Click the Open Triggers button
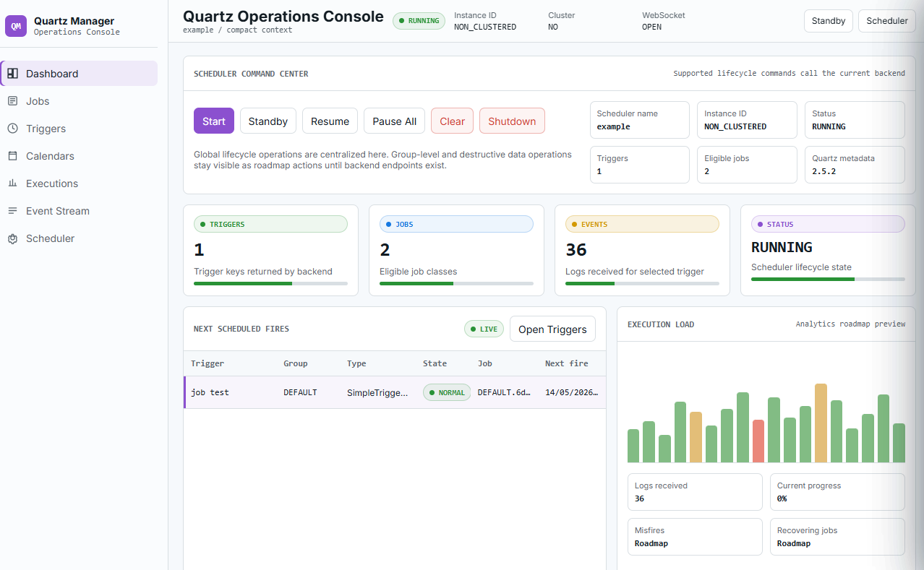Viewport: 924px width, 570px height. (553, 329)
